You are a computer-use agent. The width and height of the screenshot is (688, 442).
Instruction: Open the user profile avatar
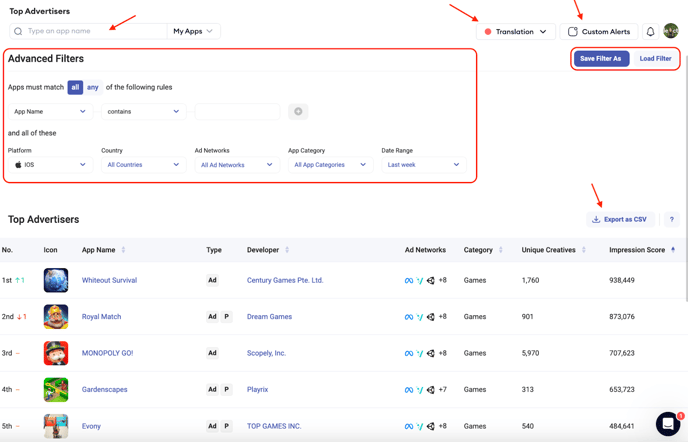671,31
